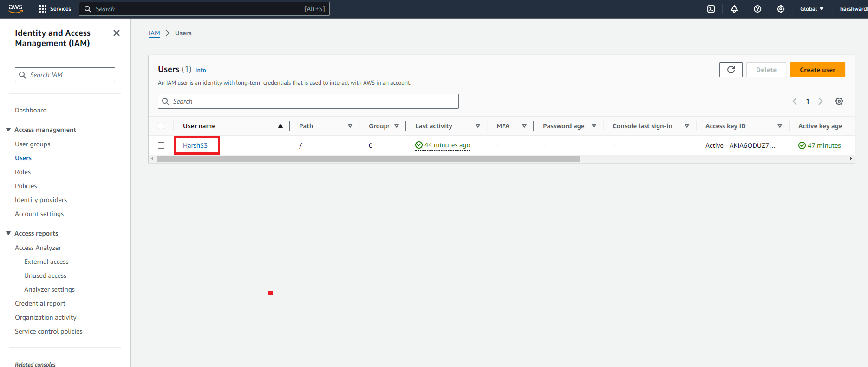Click the Create user button
This screenshot has width=868, height=367.
click(x=817, y=70)
